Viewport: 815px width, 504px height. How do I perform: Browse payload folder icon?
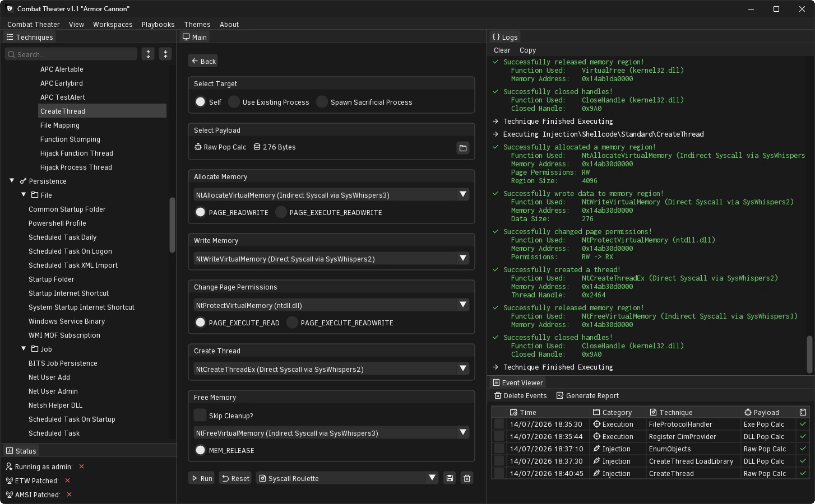click(x=463, y=148)
